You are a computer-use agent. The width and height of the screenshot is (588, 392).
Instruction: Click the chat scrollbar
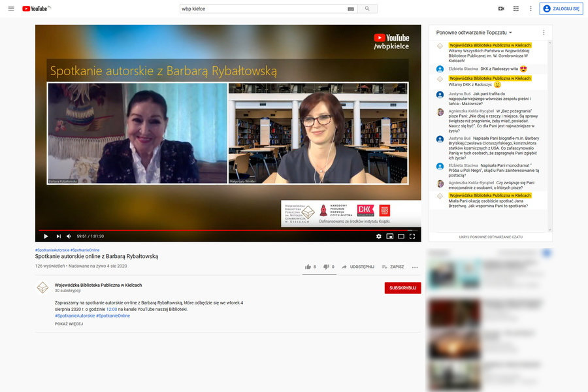coord(549,136)
